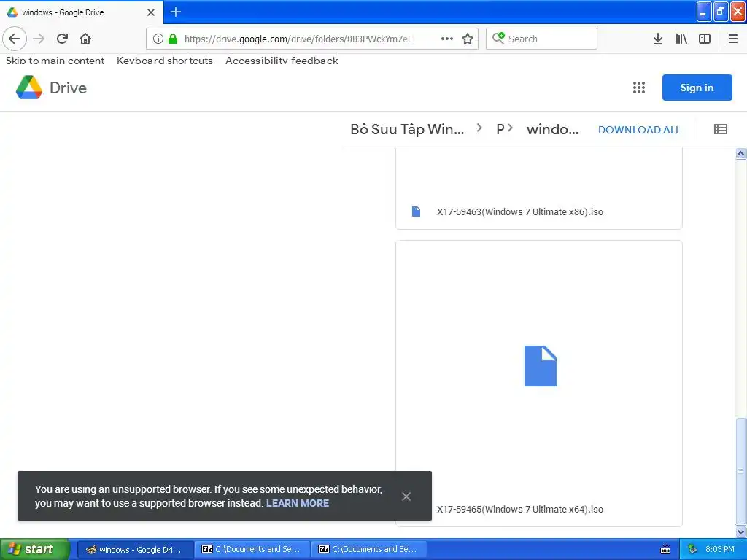Open the page actions three-dot menu

pos(447,39)
